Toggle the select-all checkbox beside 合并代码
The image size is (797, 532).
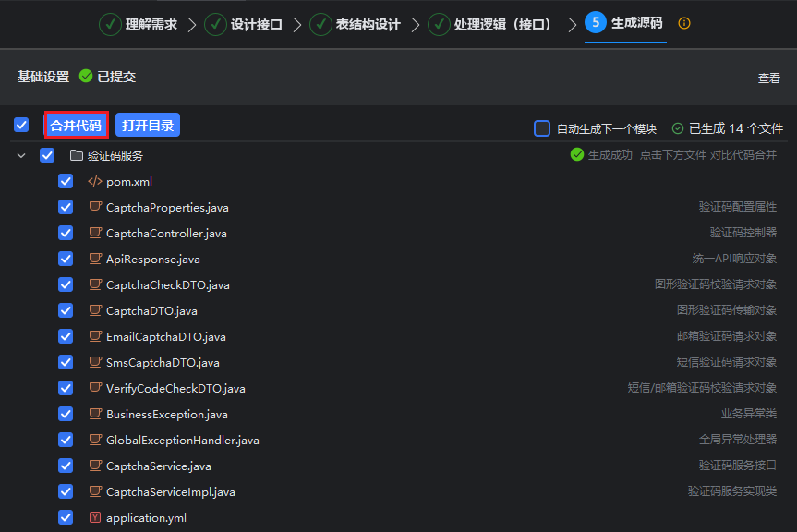(x=21, y=125)
